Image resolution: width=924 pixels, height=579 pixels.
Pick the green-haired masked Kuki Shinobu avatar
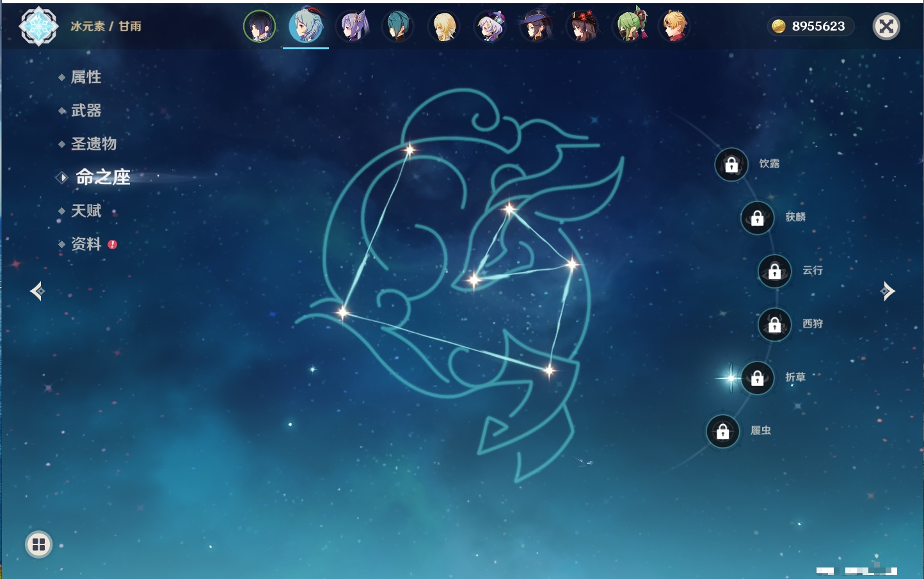630,27
